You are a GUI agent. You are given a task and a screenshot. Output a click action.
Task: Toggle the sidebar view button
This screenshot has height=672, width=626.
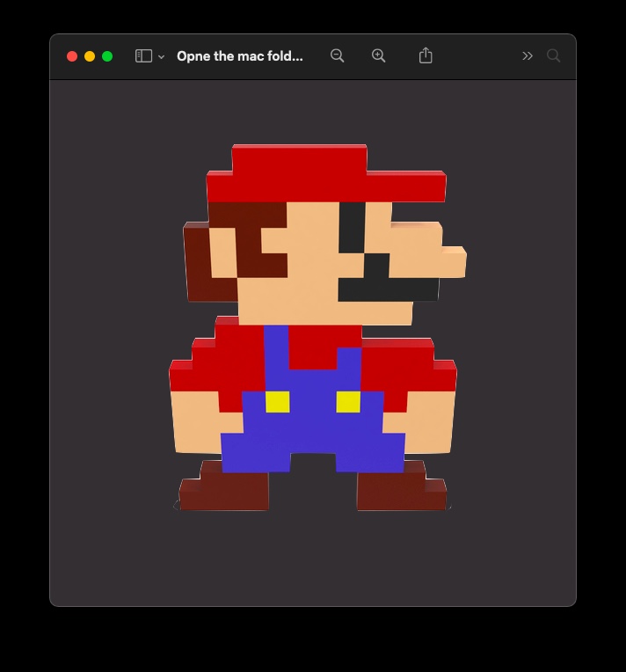pos(143,56)
